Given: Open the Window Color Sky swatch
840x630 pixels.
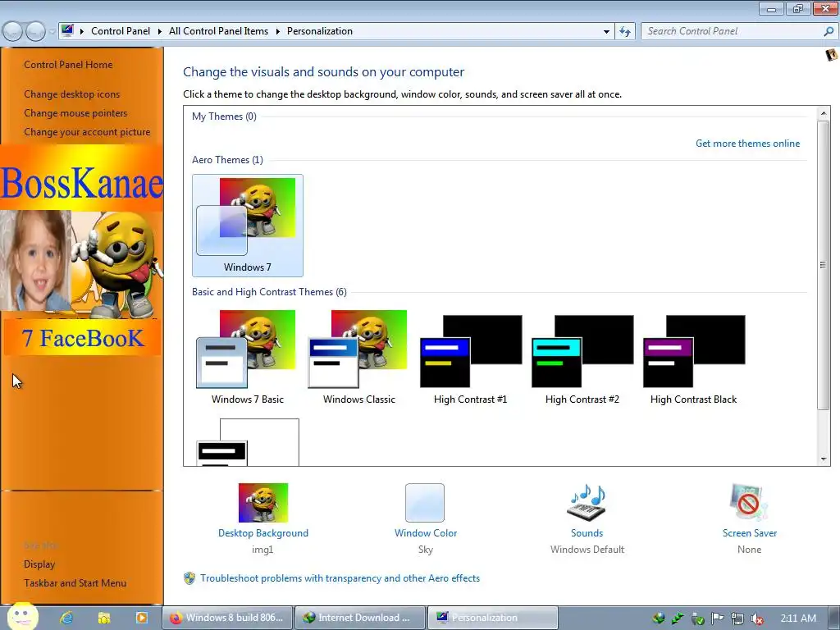Looking at the screenshot, I should (x=425, y=503).
